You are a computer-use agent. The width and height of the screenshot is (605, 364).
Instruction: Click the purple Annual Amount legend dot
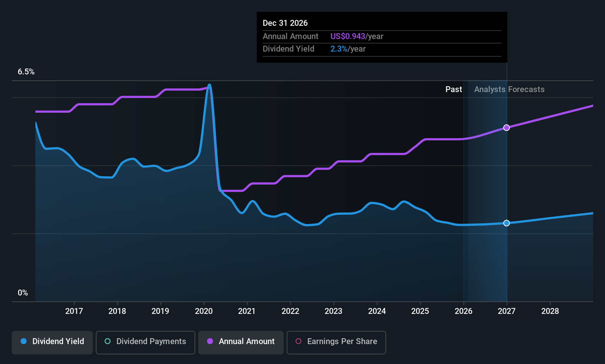point(210,341)
